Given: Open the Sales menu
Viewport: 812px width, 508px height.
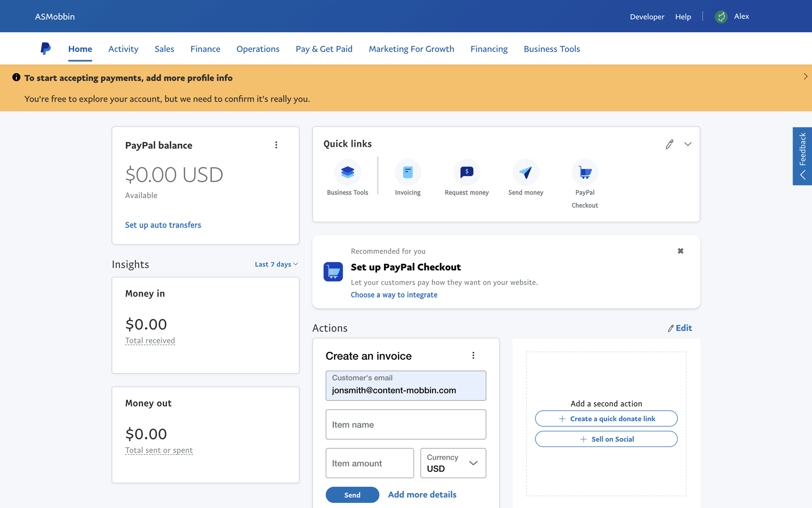Looking at the screenshot, I should (x=164, y=49).
